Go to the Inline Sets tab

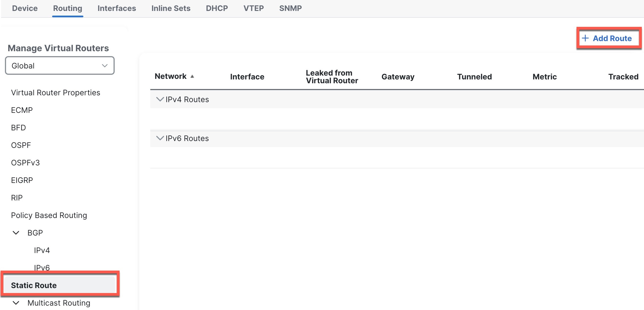point(171,8)
